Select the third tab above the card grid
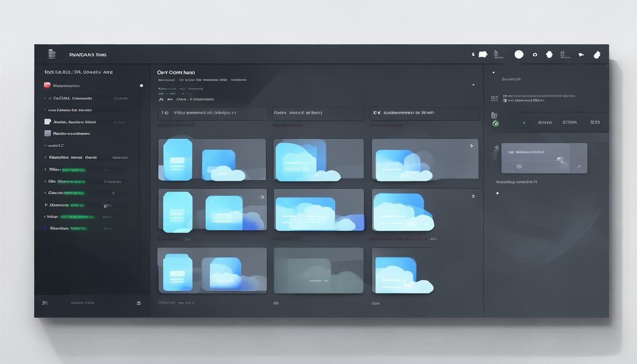The image size is (637, 364). [x=425, y=113]
